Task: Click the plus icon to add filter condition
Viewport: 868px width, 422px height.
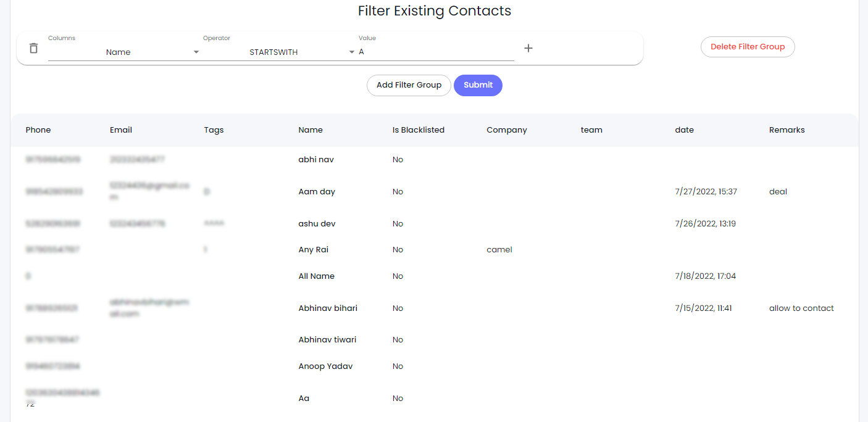Action: [528, 48]
